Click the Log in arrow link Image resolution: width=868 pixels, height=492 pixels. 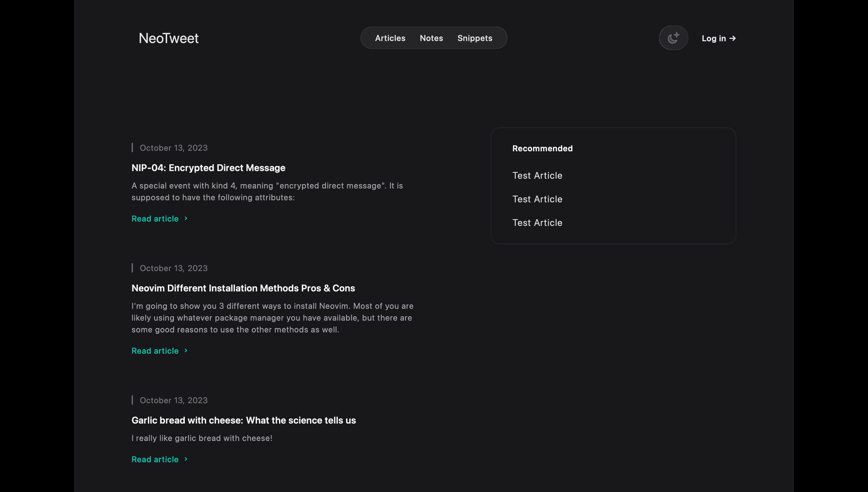[718, 38]
